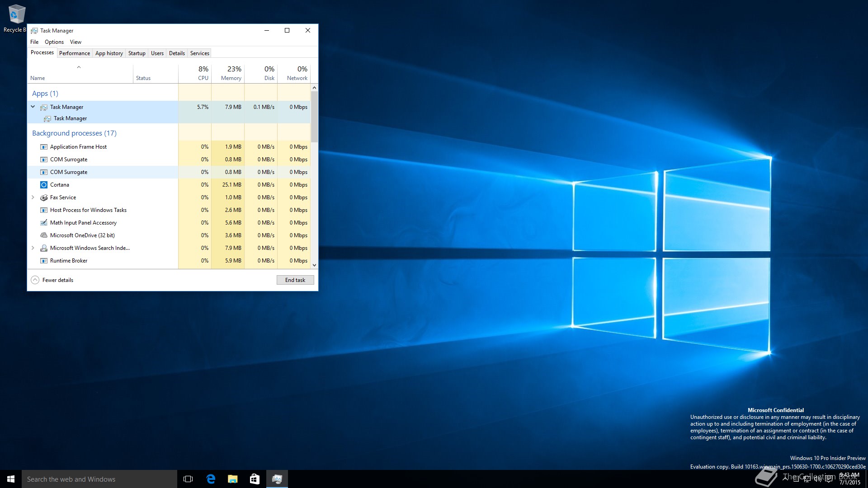Switch to the Details tab
Screen dimensions: 868x488
coord(177,53)
